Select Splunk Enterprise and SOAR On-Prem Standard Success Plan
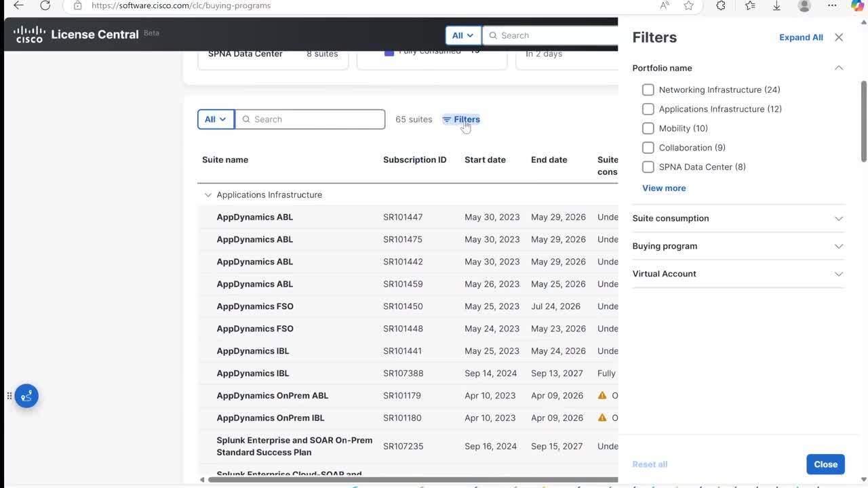This screenshot has width=868, height=488. click(294, 446)
